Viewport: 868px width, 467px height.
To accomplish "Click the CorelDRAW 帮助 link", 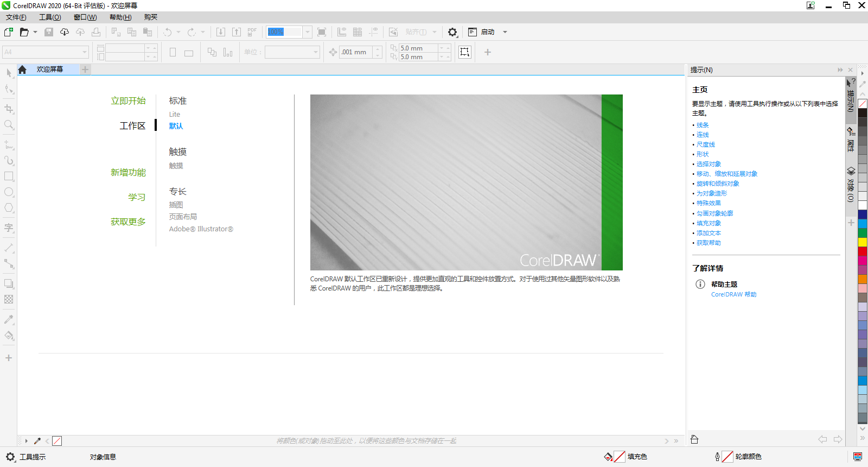I will 733,294.
